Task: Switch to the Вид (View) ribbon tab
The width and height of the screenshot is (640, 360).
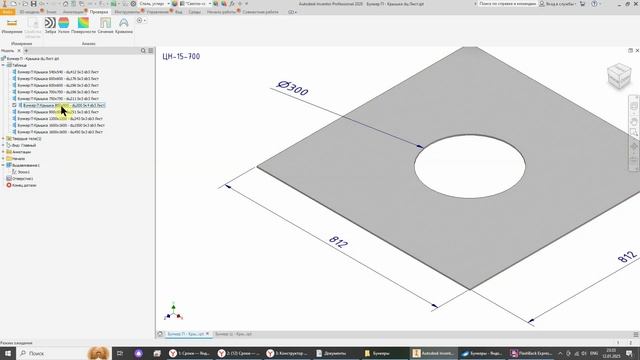Action: tap(179, 12)
